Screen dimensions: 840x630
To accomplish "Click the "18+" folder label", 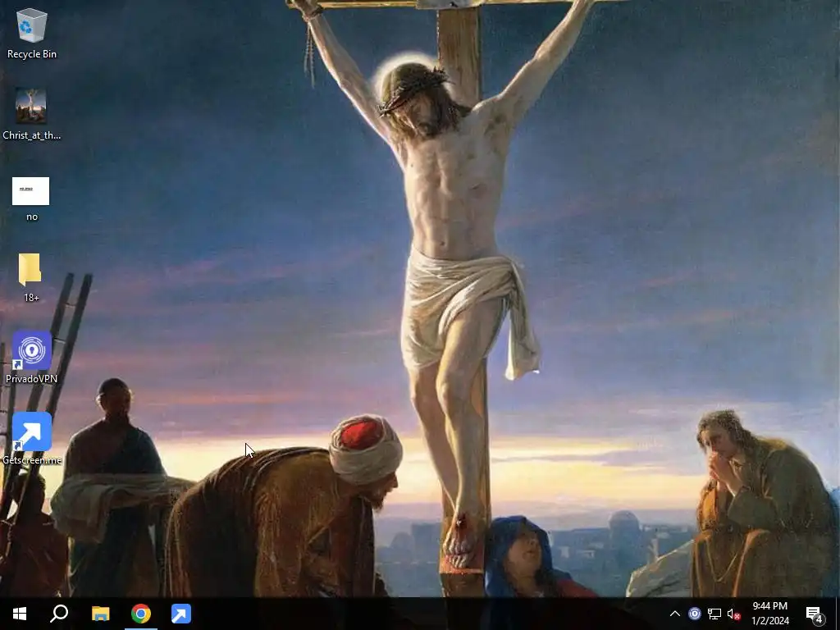I will pyautogui.click(x=31, y=297).
